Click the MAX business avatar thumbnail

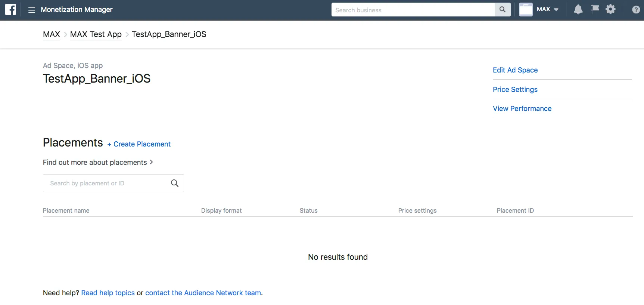526,10
